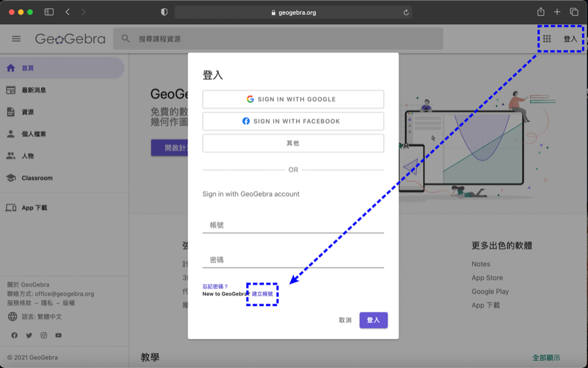Show Safari tab overview

click(x=574, y=12)
